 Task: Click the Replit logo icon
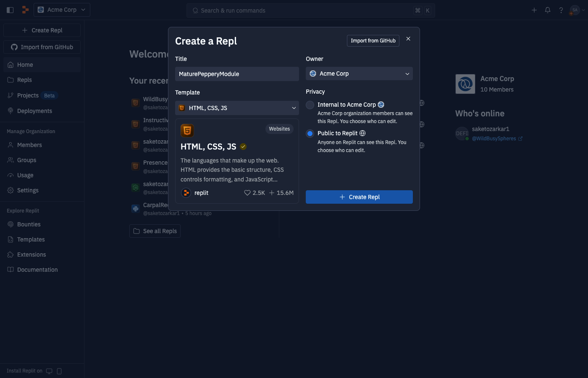25,10
